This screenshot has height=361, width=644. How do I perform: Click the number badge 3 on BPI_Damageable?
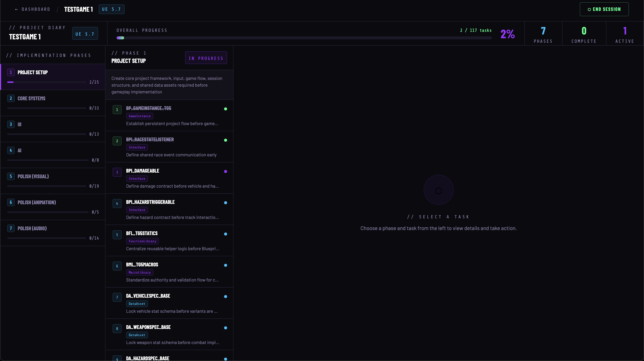pos(117,172)
